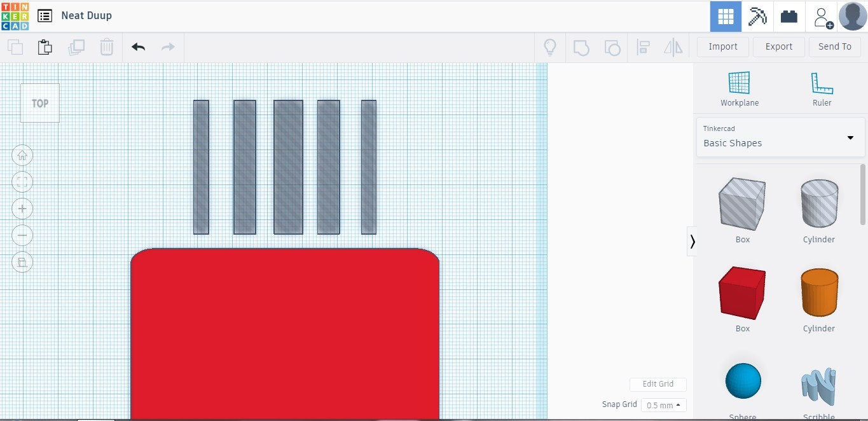Click the Edit Grid button
868x421 pixels.
pos(658,384)
